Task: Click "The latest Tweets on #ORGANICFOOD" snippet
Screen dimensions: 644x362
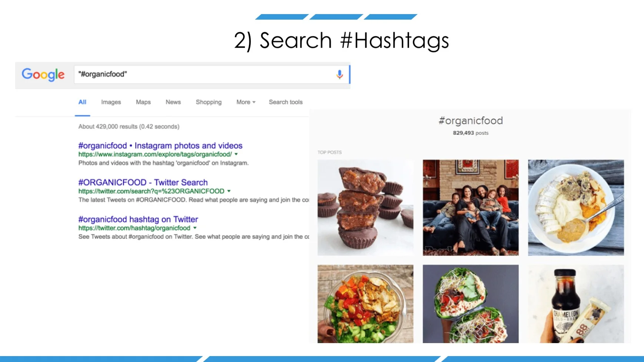Action: [x=193, y=200]
